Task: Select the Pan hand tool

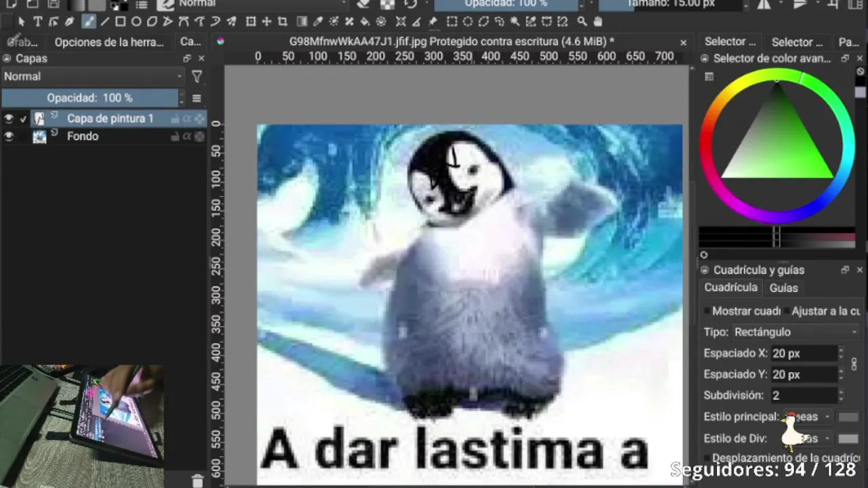Action: [597, 22]
